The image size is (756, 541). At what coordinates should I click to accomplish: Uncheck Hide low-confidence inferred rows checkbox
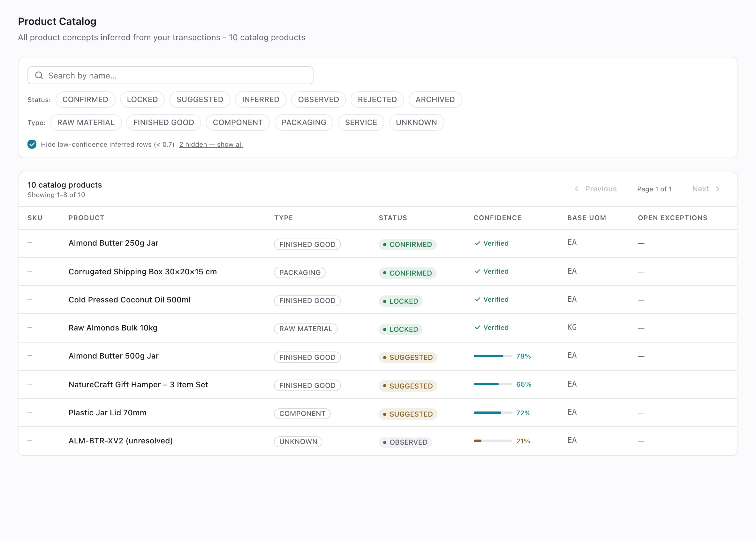[x=32, y=144]
